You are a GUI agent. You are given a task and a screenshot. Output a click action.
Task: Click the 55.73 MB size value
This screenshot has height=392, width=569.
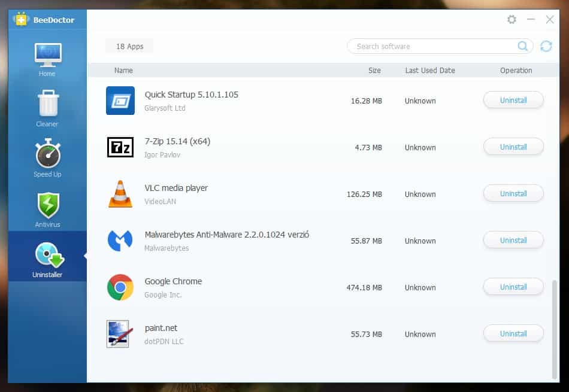click(366, 335)
